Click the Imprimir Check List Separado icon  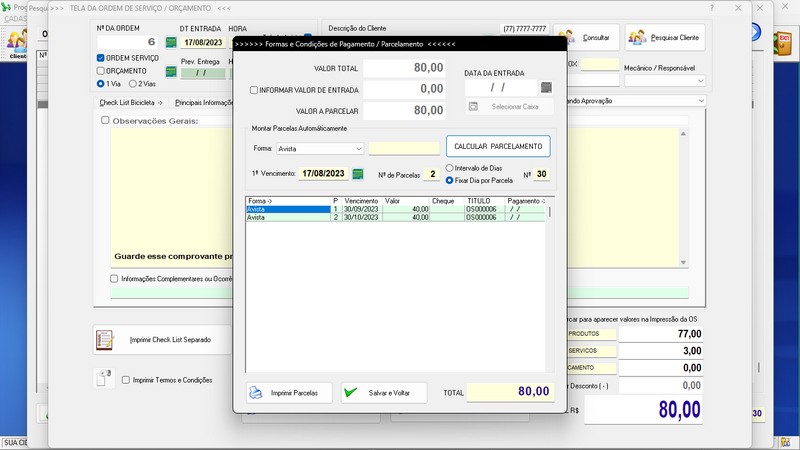pos(105,340)
